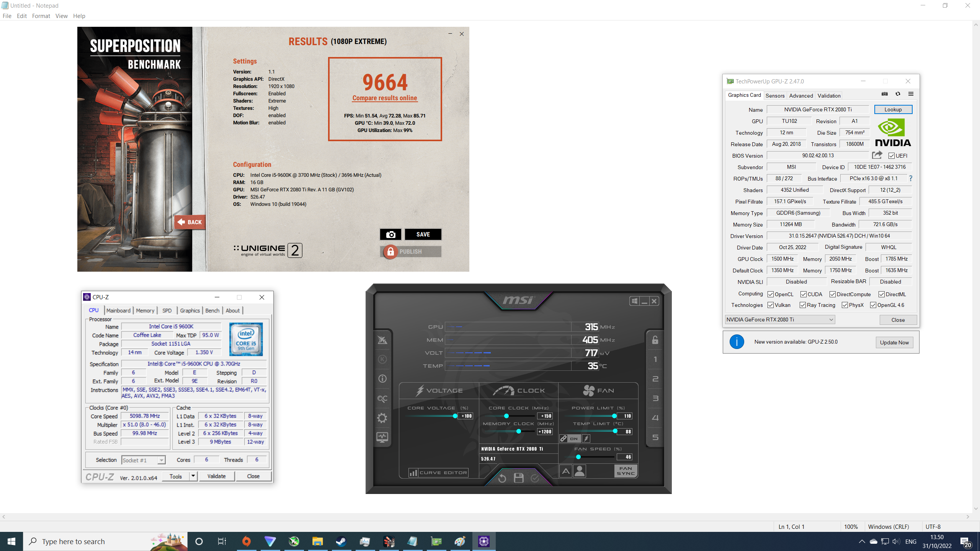This screenshot has width=980, height=551.
Task: Open Compare results online link
Action: (x=385, y=98)
